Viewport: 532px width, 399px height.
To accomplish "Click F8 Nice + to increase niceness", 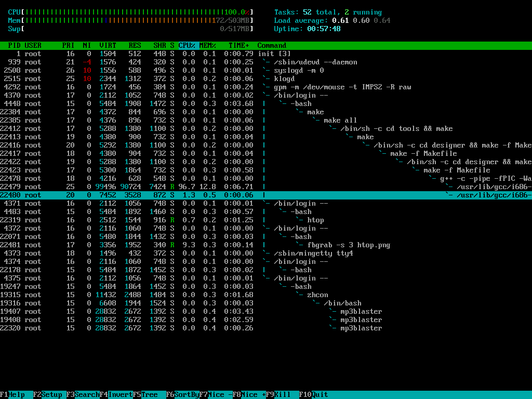I will 249,395.
